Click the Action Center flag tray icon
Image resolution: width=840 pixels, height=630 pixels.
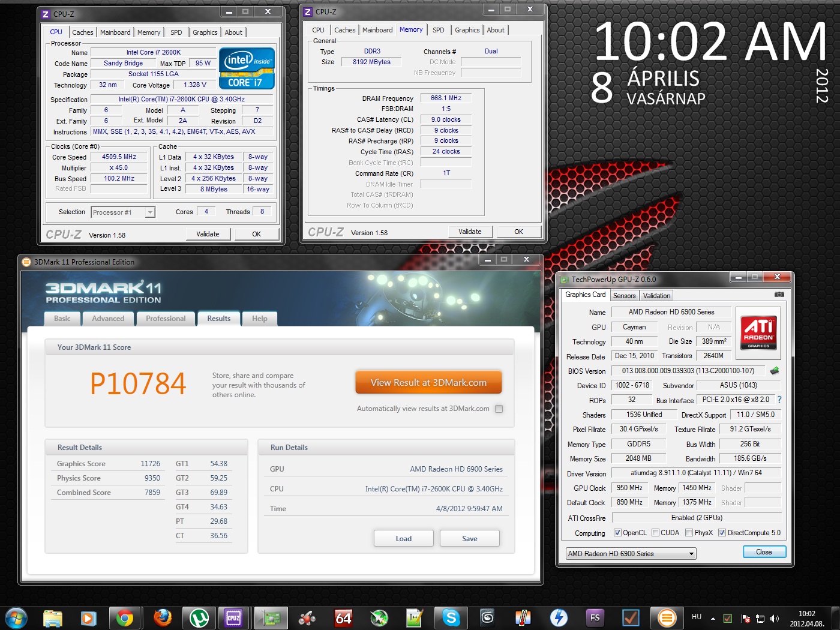point(745,618)
